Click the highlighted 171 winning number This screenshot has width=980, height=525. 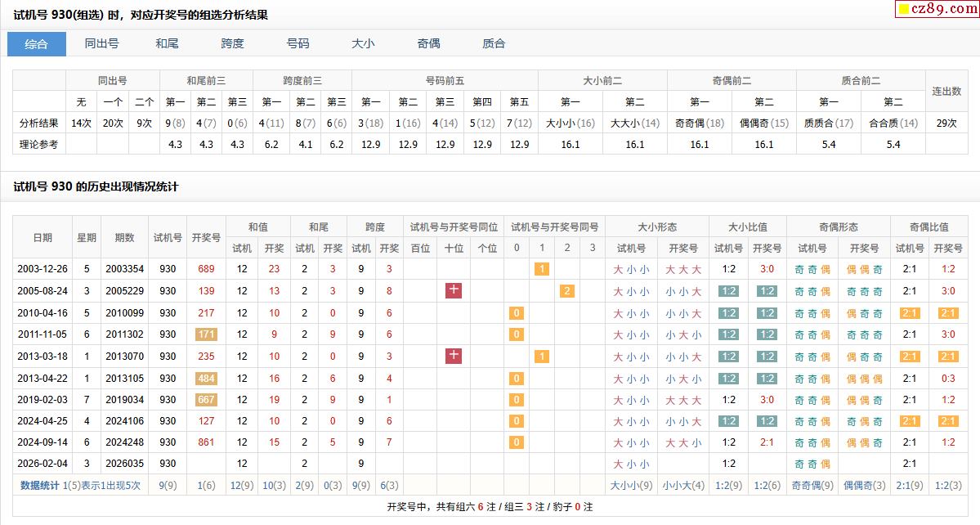point(206,334)
